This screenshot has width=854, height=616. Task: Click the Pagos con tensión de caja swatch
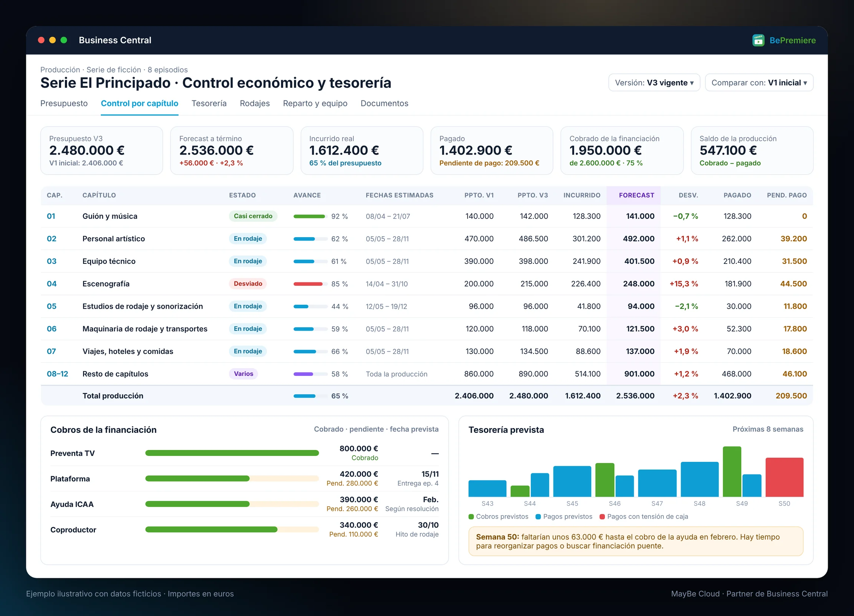tap(602, 517)
